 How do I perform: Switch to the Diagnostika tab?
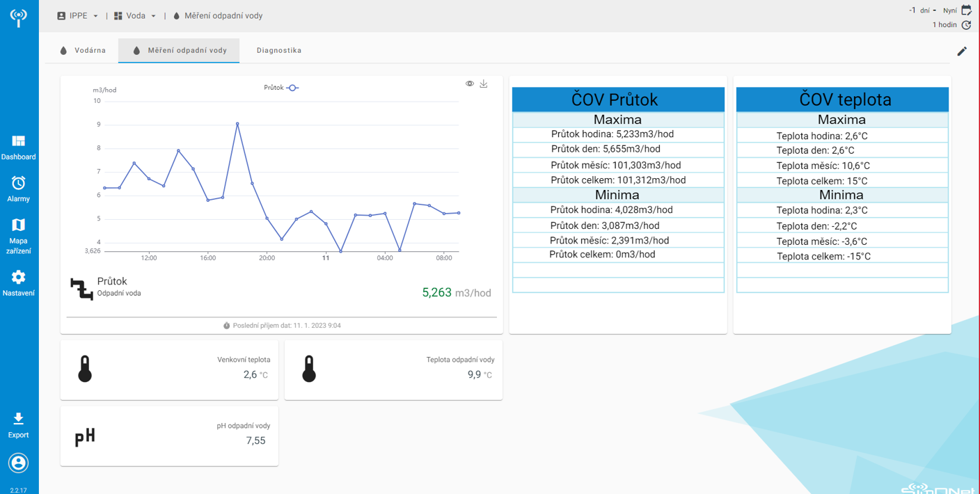click(279, 51)
